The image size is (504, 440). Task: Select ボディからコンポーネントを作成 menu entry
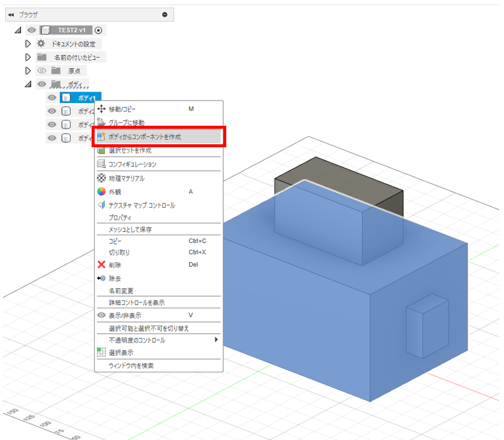[159, 136]
